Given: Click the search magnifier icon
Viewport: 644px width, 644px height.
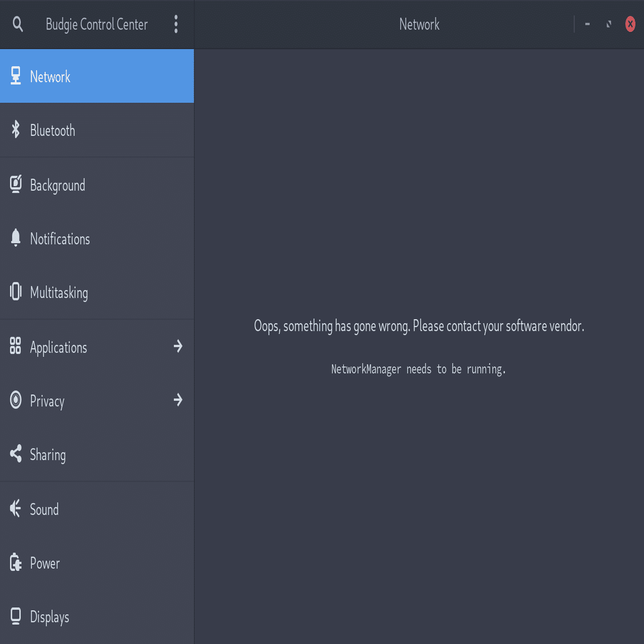Looking at the screenshot, I should pos(18,24).
